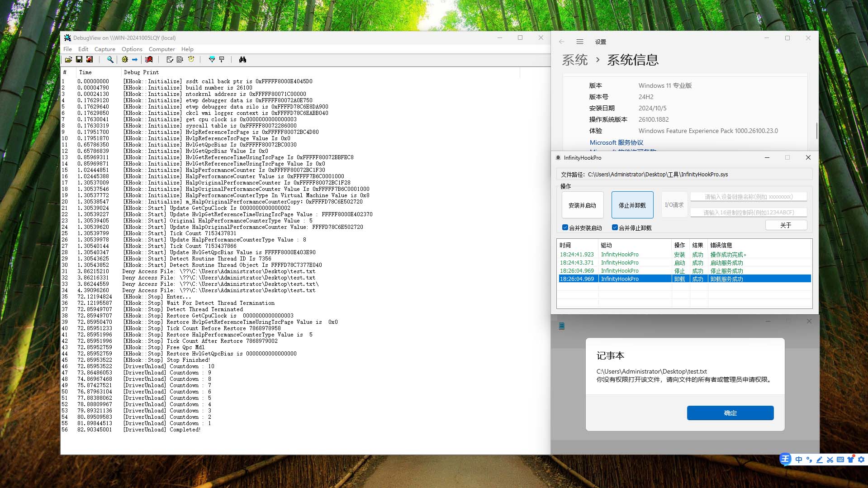Click the Open log file toolbar icon in DebugView
Image resolution: width=868 pixels, height=488 pixels.
point(68,60)
